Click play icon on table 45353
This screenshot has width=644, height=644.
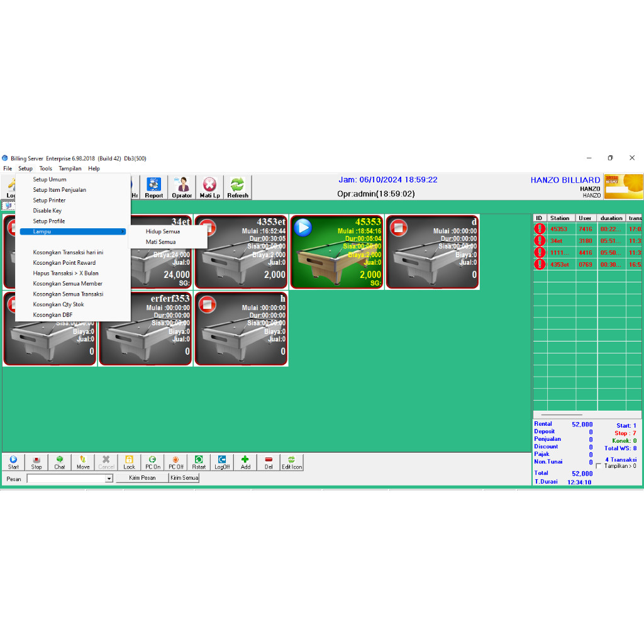click(x=303, y=228)
